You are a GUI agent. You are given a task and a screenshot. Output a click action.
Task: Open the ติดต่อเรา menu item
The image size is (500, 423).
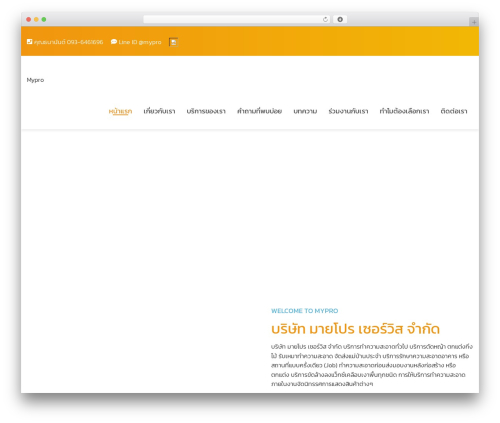(454, 111)
